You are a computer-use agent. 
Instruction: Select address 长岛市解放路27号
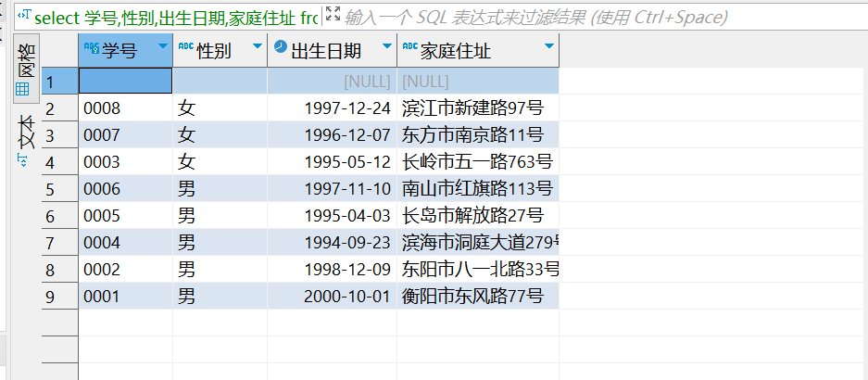click(x=478, y=215)
